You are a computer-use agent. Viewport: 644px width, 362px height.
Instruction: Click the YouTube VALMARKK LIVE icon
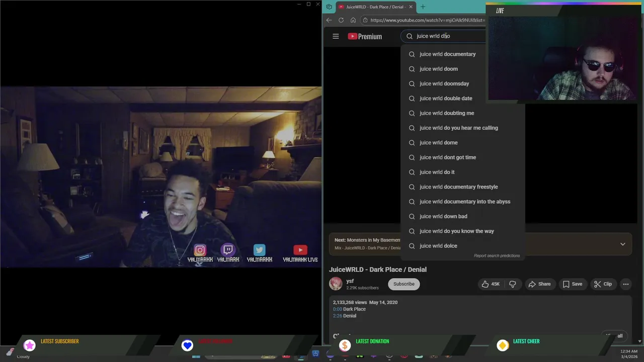(300, 250)
